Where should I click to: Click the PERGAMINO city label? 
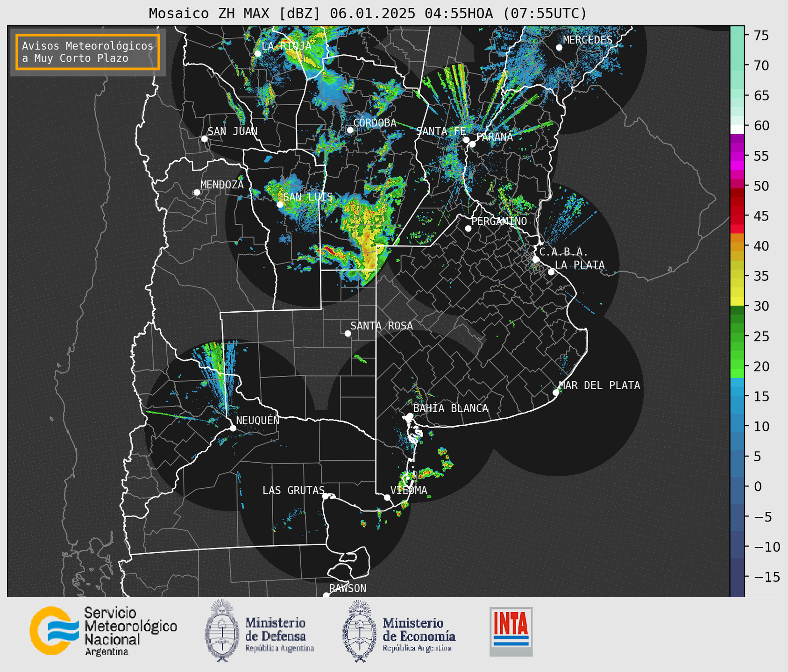(x=499, y=221)
